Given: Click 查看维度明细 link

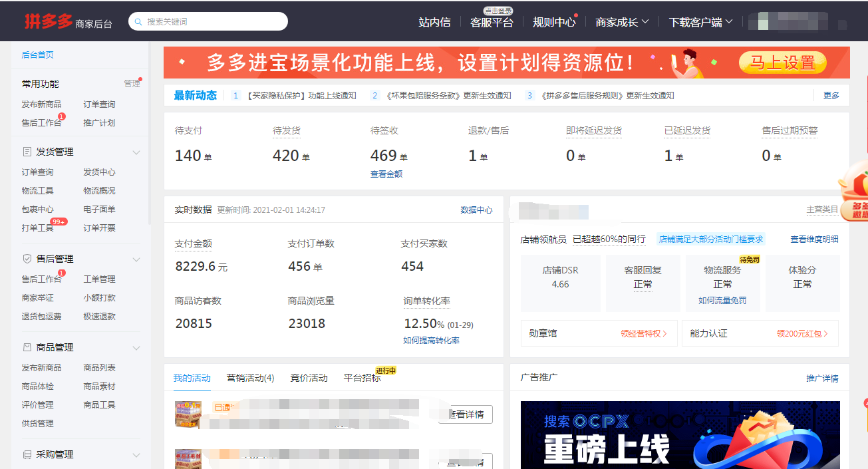Looking at the screenshot, I should click(x=814, y=239).
